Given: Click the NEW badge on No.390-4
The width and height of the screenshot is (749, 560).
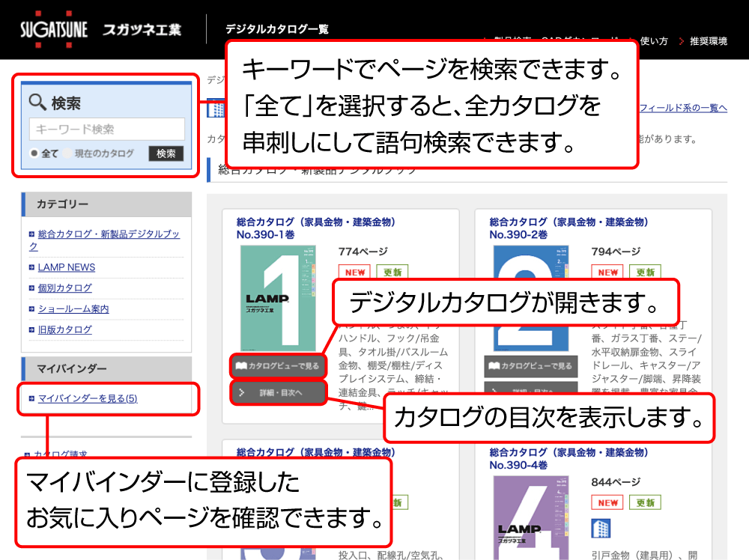Looking at the screenshot, I should [607, 502].
